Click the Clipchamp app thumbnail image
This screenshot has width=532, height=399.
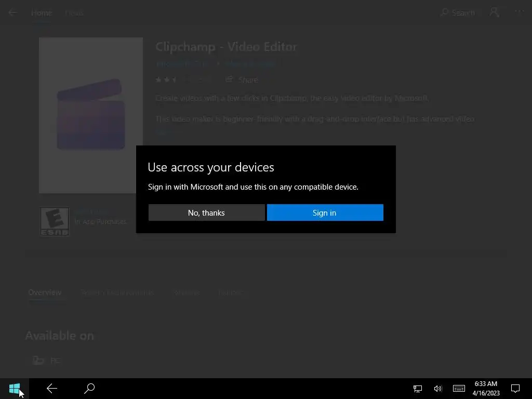pos(90,115)
